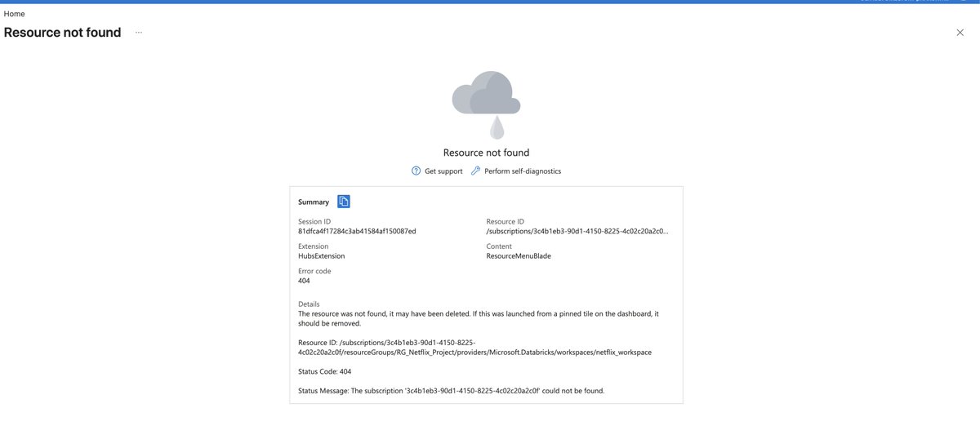The image size is (980, 448).
Task: Open the more options ellipsis beside title
Action: 139,33
